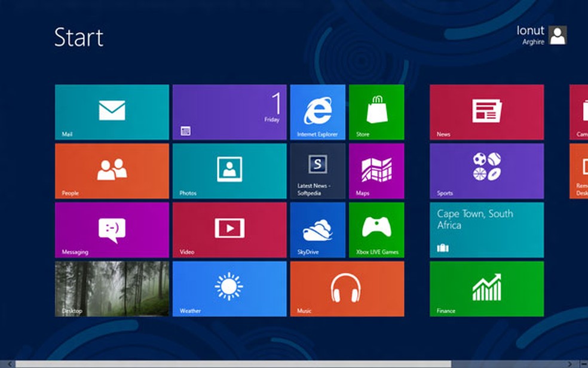Open the Weather app
Image resolution: width=588 pixels, height=368 pixels.
(229, 289)
